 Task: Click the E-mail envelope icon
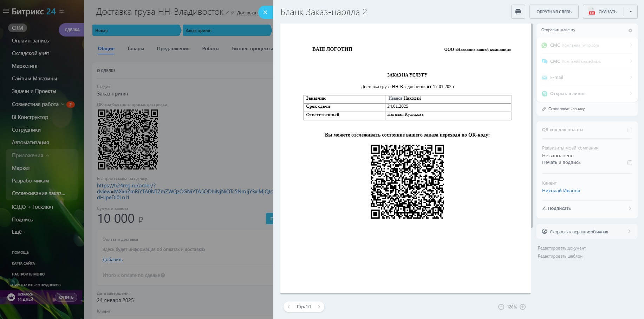click(x=544, y=78)
